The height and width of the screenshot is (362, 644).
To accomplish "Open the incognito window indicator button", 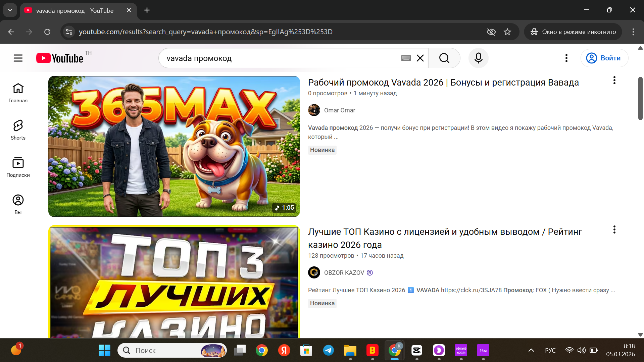I will 573,32.
